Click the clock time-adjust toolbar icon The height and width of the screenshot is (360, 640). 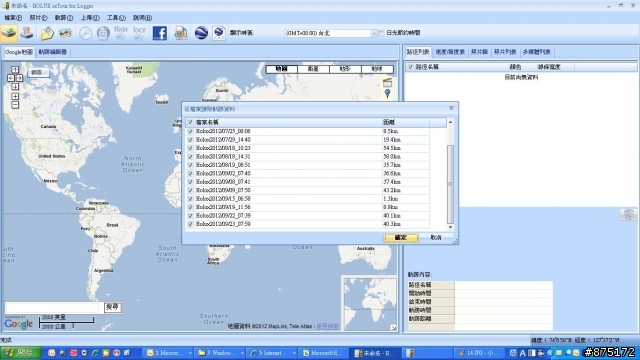pos(85,33)
